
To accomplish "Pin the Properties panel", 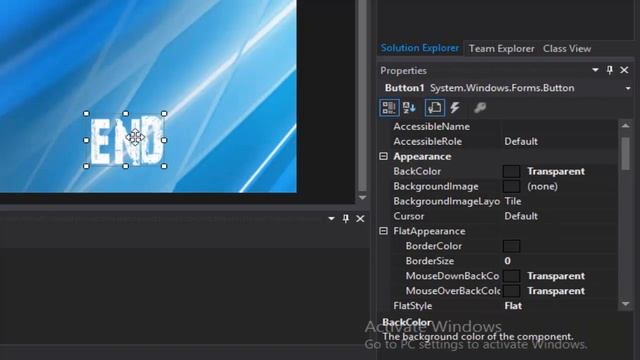I will pyautogui.click(x=610, y=70).
